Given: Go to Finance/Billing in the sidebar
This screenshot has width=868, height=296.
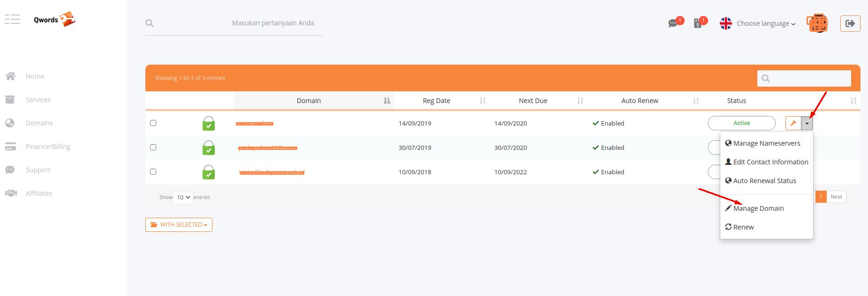Looking at the screenshot, I should 48,147.
